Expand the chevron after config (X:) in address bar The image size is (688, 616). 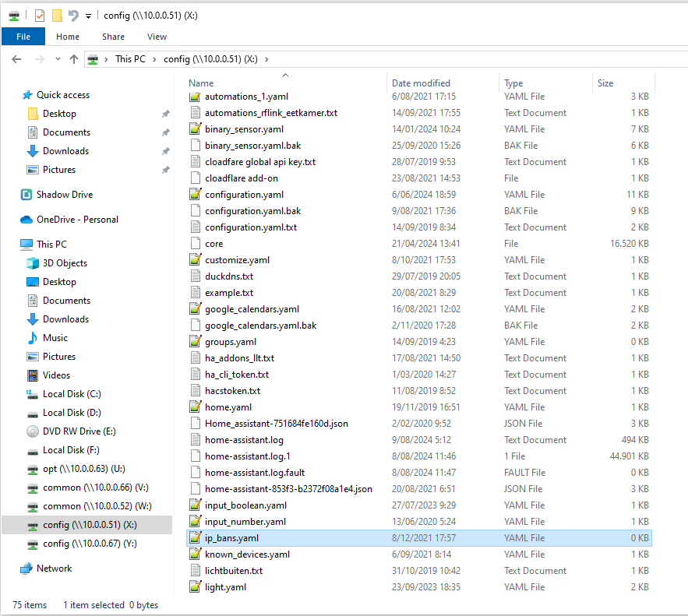pyautogui.click(x=266, y=60)
